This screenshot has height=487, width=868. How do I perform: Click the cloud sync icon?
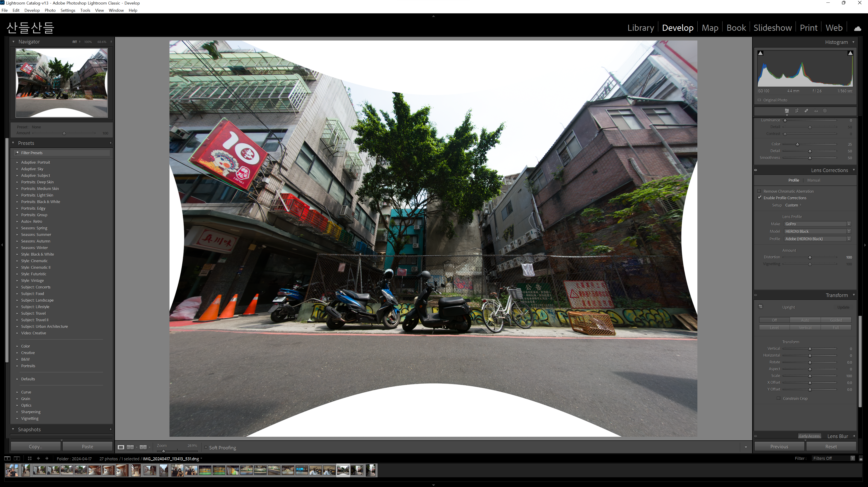point(858,28)
